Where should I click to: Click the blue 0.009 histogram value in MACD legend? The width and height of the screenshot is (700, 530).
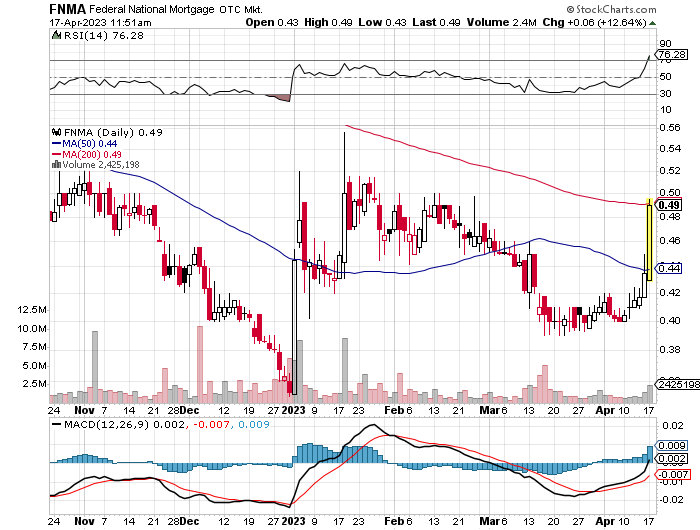(x=254, y=424)
